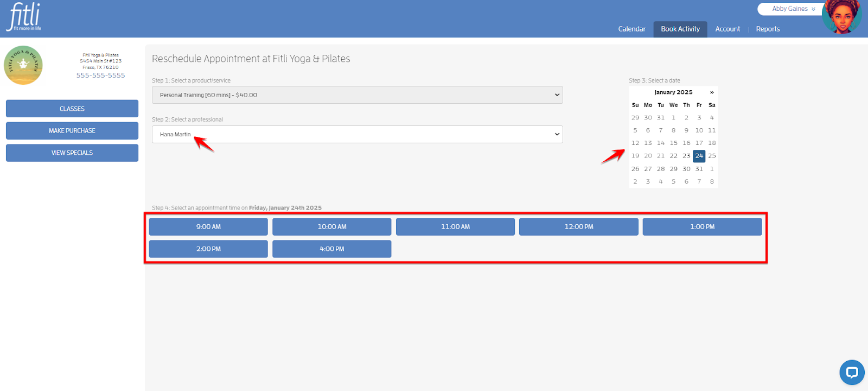Click December 29 in the calendar's first row
This screenshot has height=391, width=868.
point(635,118)
